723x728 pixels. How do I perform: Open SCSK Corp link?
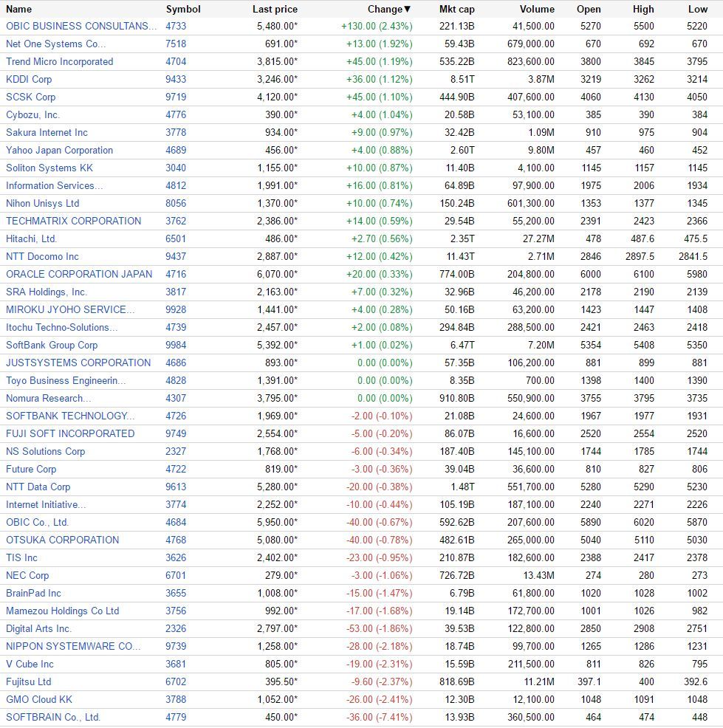click(30, 97)
